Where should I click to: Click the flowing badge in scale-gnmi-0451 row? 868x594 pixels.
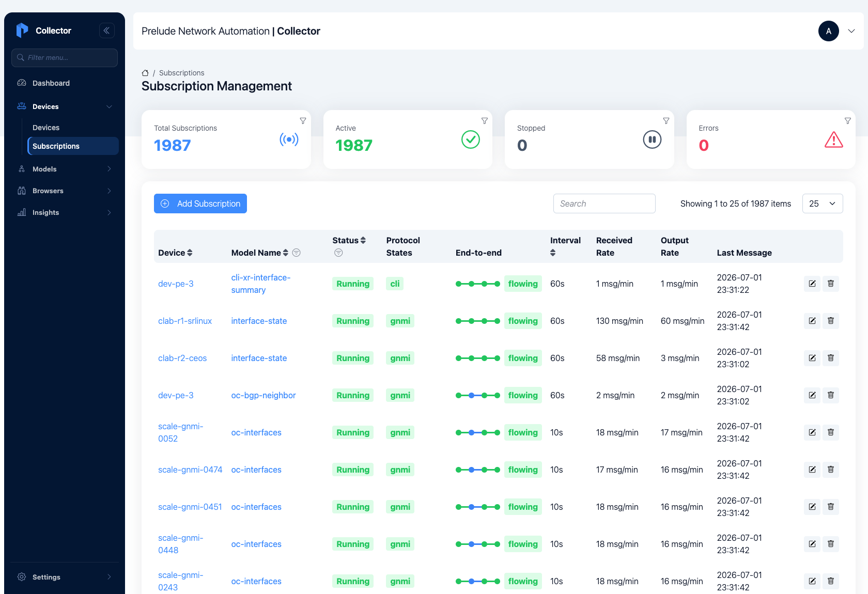point(523,507)
